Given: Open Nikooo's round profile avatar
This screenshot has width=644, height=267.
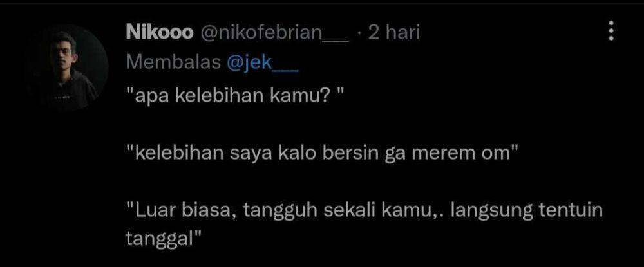Looking at the screenshot, I should pos(67,68).
